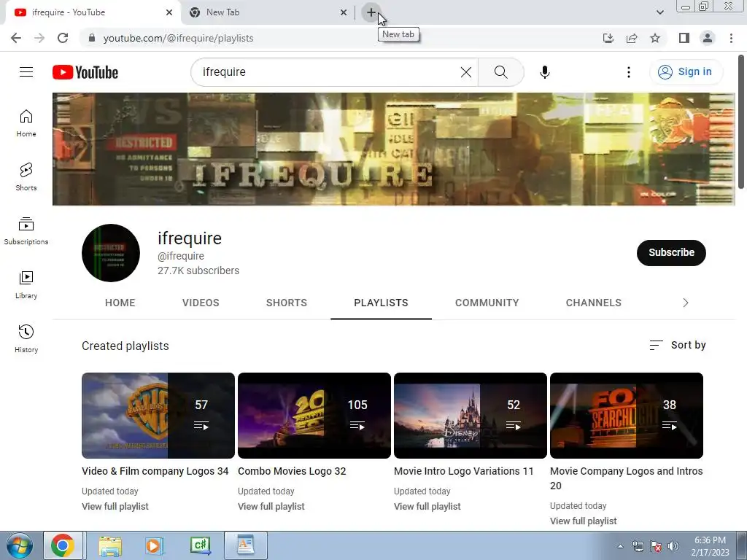747x560 pixels.
Task: Click the Movie Intro Logo Variations 11 title
Action: [x=463, y=472]
